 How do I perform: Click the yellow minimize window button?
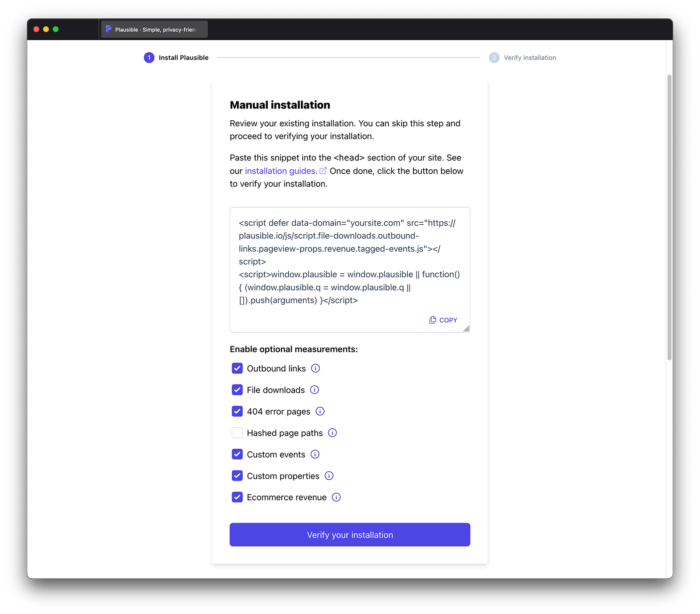pyautogui.click(x=46, y=29)
